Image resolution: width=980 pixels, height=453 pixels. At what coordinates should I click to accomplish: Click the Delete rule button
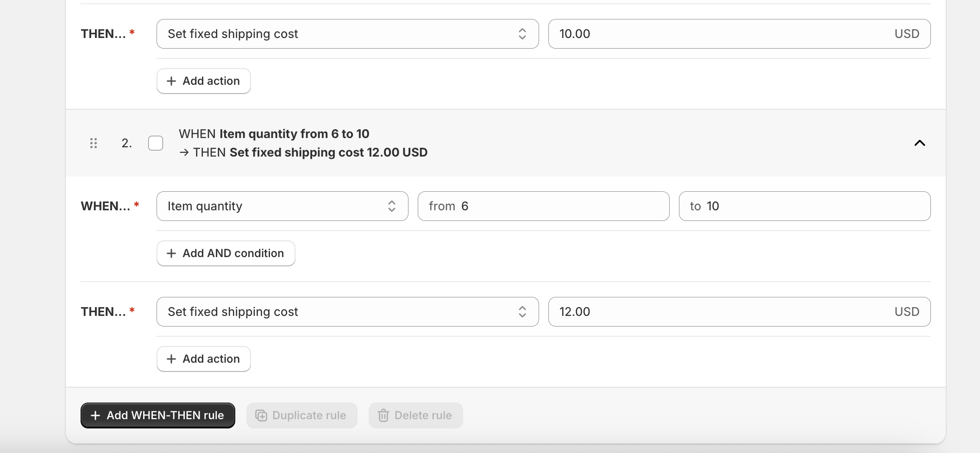point(416,415)
